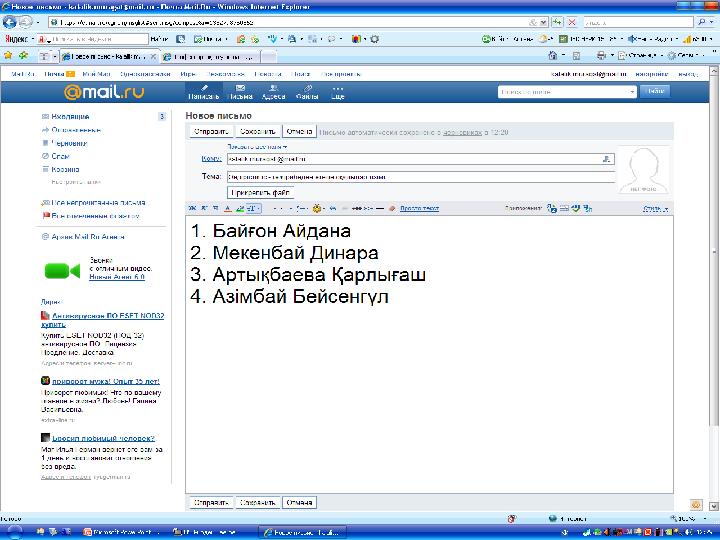Open Ещё menu in the mail.ru header
The width and height of the screenshot is (720, 540).
pos(338,92)
